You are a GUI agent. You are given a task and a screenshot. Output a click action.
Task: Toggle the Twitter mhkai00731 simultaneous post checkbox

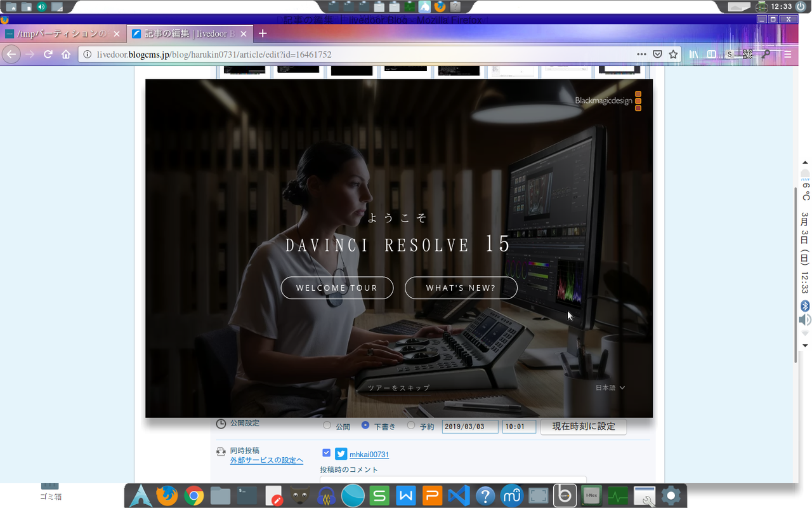point(326,453)
